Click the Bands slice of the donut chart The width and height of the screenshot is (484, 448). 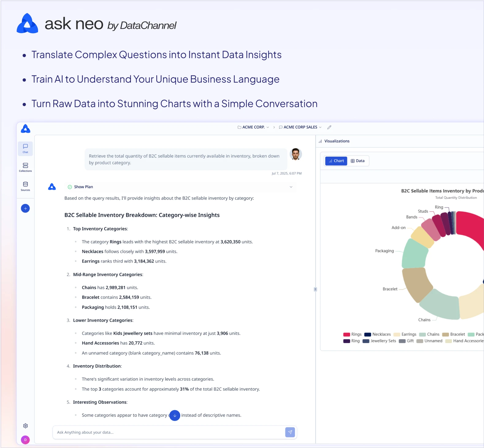(x=431, y=230)
